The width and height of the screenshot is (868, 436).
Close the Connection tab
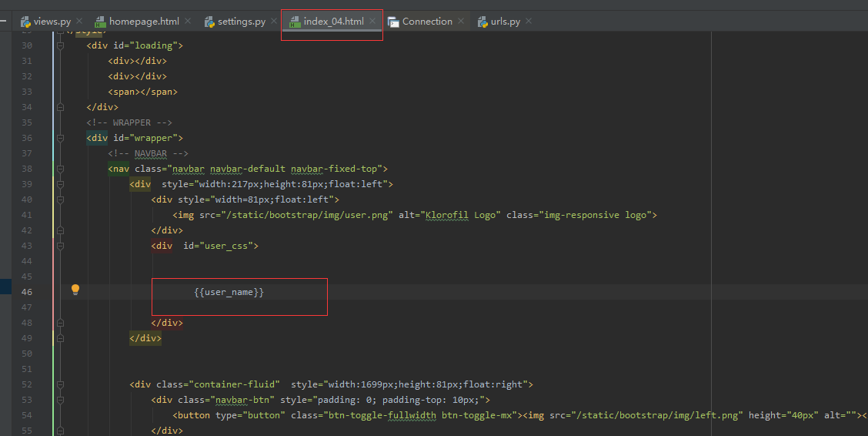[x=461, y=21]
